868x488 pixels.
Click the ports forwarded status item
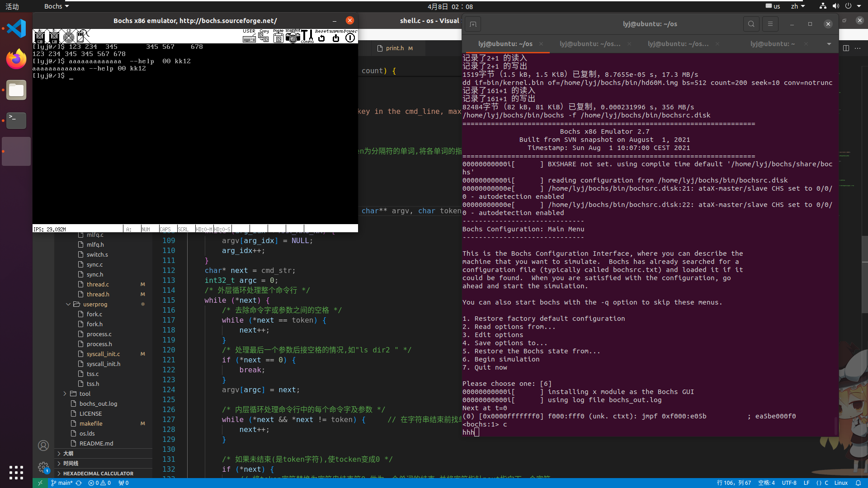click(123, 483)
